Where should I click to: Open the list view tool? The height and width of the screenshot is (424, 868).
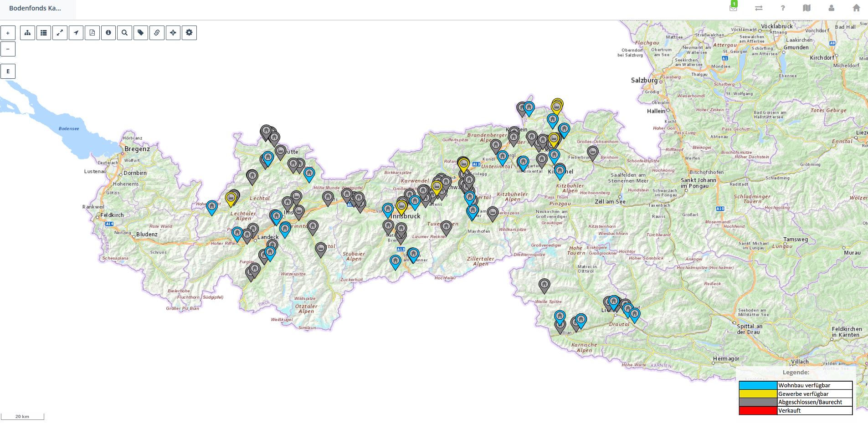[44, 33]
